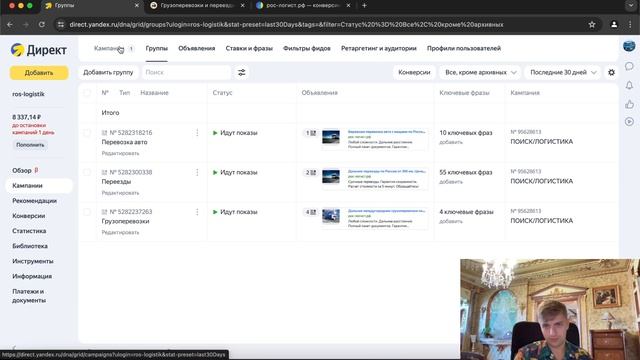This screenshot has height=360, width=640.
Task: Open ad thumbnail in Перевозка авто row
Action: coord(331,137)
